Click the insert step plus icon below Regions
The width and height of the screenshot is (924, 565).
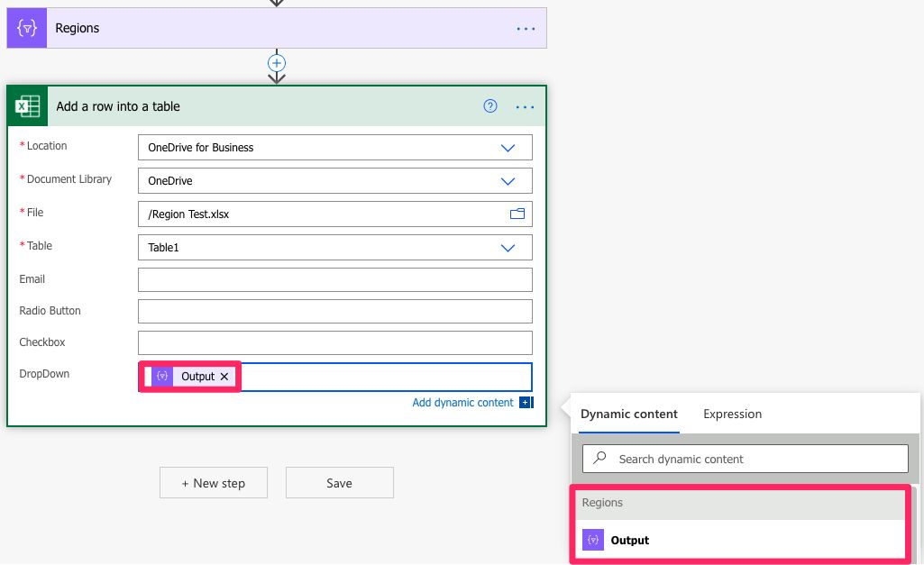[276, 64]
